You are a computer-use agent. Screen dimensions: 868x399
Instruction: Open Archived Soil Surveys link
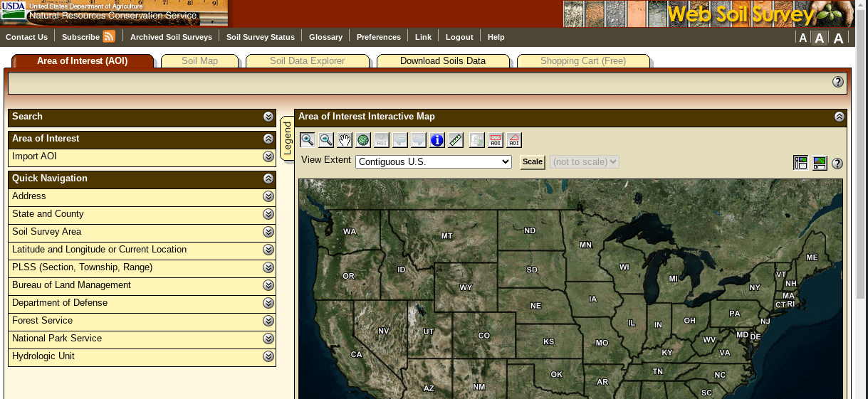[x=171, y=37]
